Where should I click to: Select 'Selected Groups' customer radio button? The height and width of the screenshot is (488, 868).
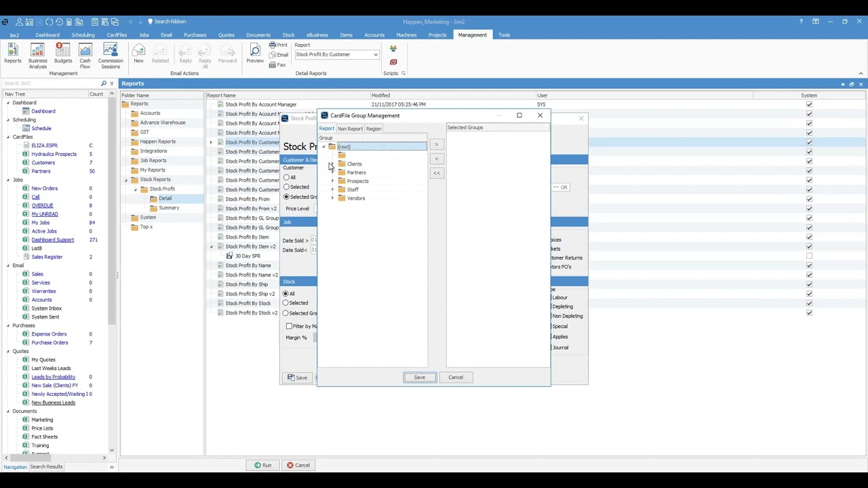pos(287,197)
